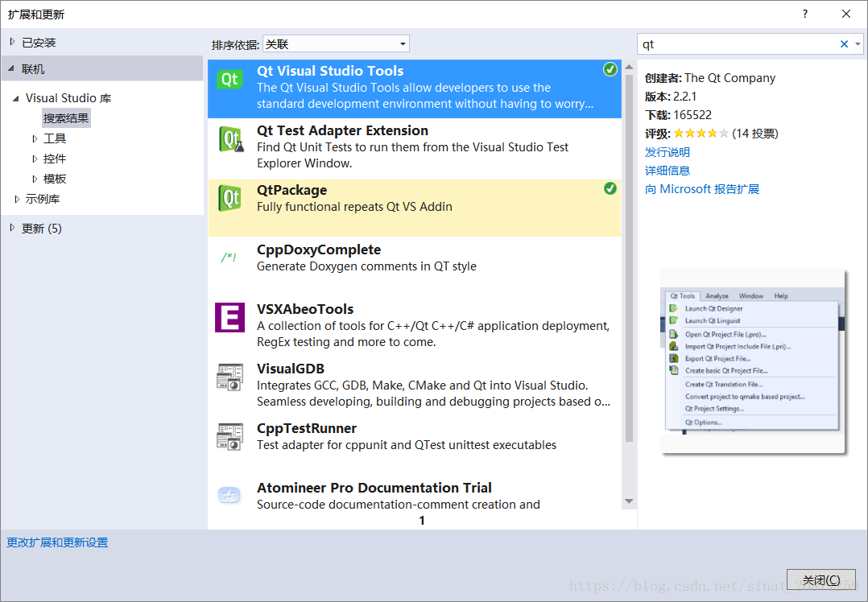Screen dimensions: 868x602
Task: Click the 更改扩展和更新设置 link
Action: 56,542
